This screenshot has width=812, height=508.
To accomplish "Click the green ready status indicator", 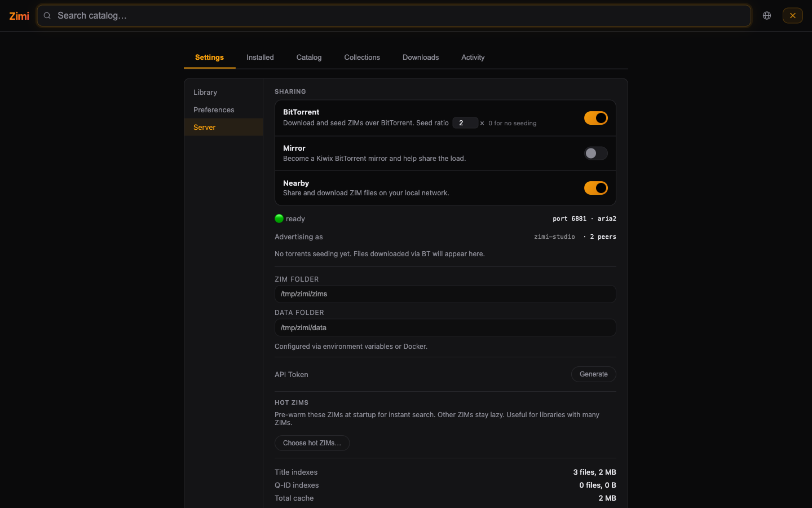I will tap(279, 218).
